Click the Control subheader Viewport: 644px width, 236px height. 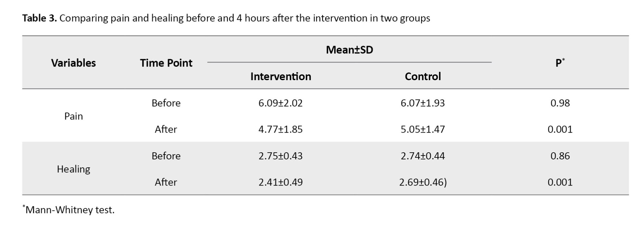[x=422, y=76]
